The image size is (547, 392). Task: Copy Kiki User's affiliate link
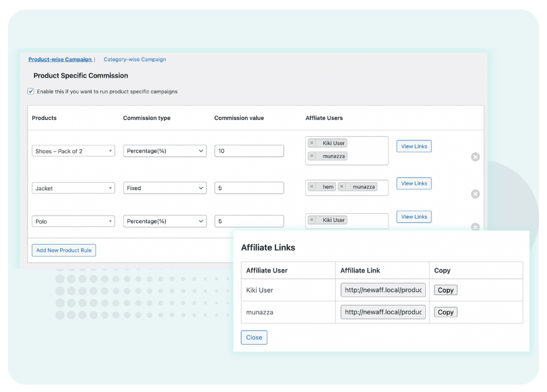[445, 290]
